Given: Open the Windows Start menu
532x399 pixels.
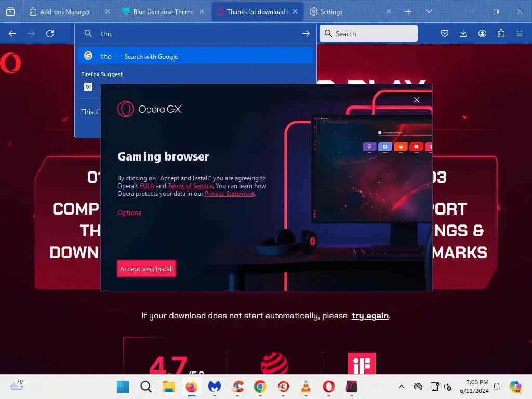Looking at the screenshot, I should 123,387.
